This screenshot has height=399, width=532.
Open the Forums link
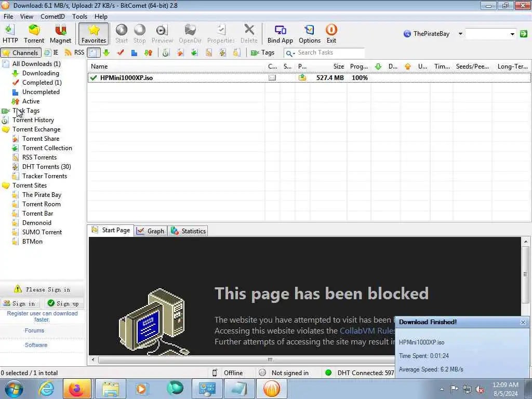click(x=34, y=330)
